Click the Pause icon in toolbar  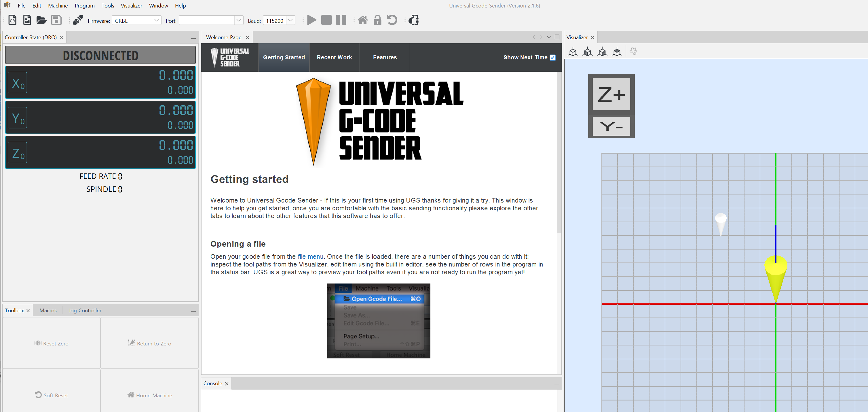click(341, 20)
